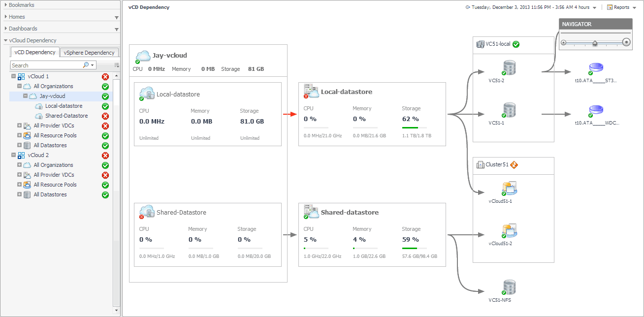Click the Jay-vcloud cloud icon in diagram
The height and width of the screenshot is (317, 644).
coord(143,56)
